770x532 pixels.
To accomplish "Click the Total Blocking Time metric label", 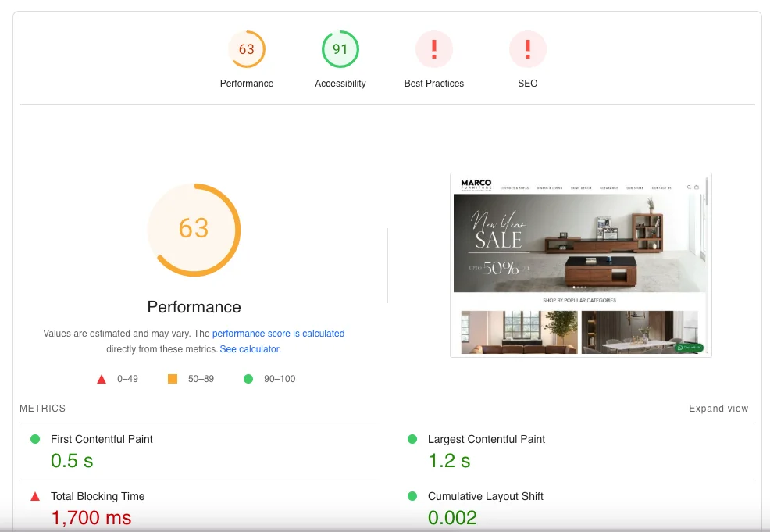I will pyautogui.click(x=98, y=496).
